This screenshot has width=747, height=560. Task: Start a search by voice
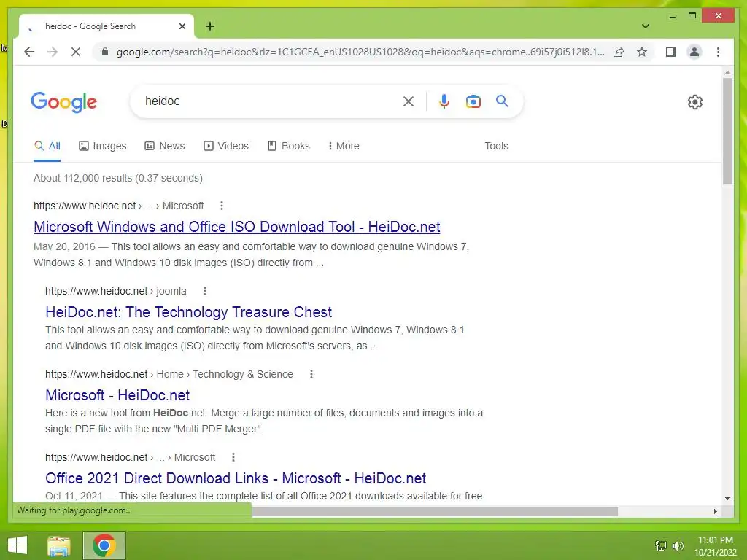[x=444, y=101]
